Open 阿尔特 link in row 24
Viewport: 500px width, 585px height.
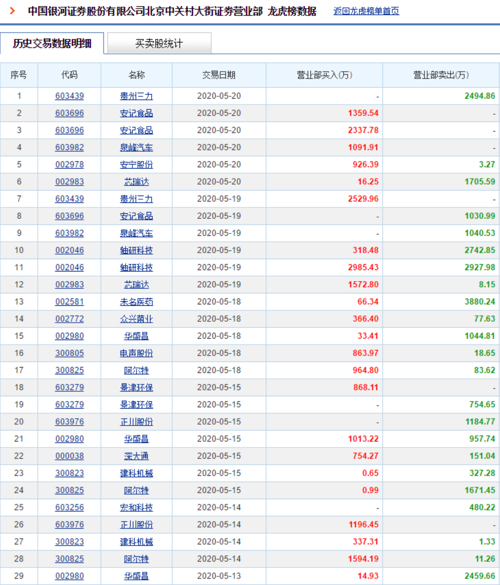click(136, 491)
